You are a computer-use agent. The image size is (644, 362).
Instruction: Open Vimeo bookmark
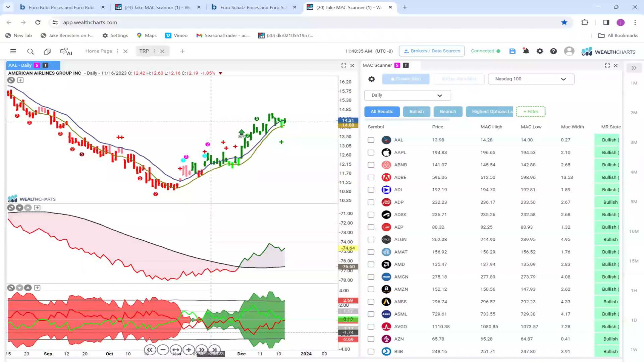click(176, 36)
